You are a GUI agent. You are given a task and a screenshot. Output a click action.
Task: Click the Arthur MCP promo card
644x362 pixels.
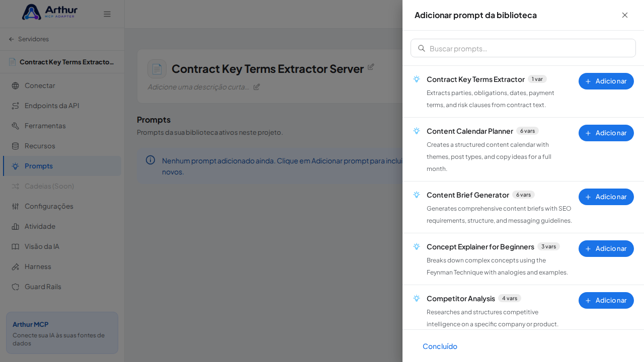pyautogui.click(x=62, y=333)
